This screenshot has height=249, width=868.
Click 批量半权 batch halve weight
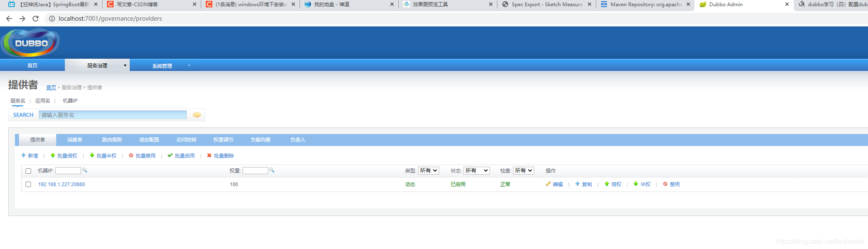[103, 156]
